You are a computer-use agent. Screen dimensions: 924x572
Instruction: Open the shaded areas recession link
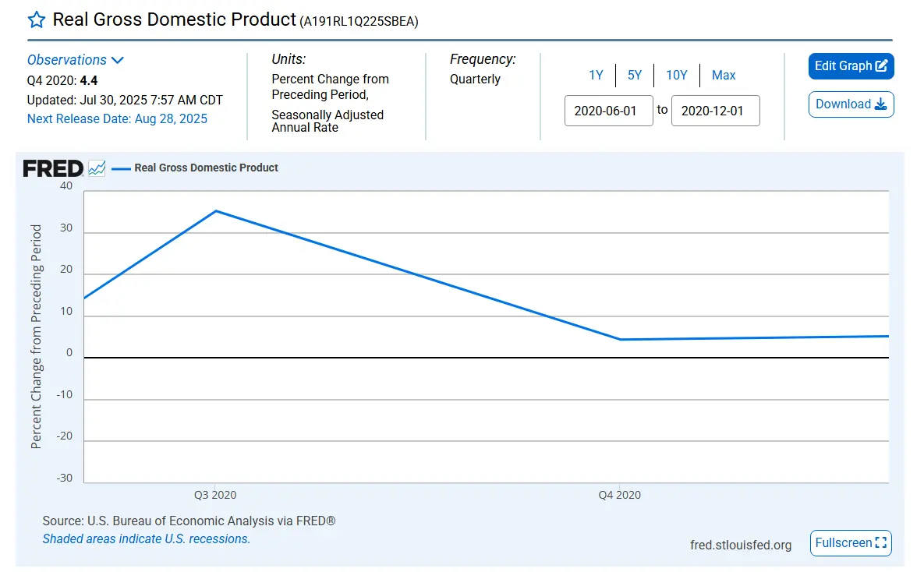[x=147, y=538]
